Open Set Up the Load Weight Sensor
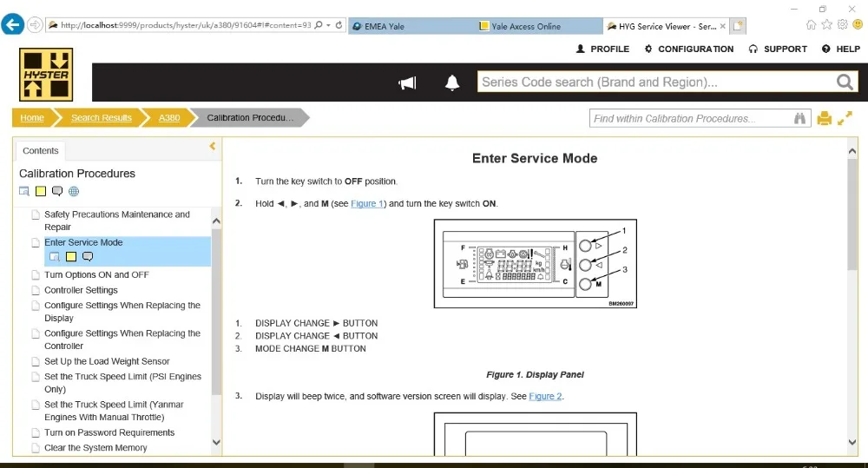Viewport: 868px width, 468px height. [x=107, y=361]
